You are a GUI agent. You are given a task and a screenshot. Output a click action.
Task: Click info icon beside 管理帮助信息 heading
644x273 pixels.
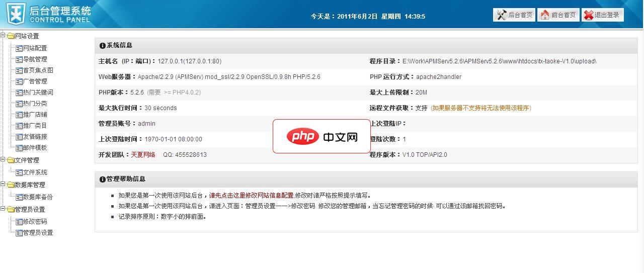[103, 179]
